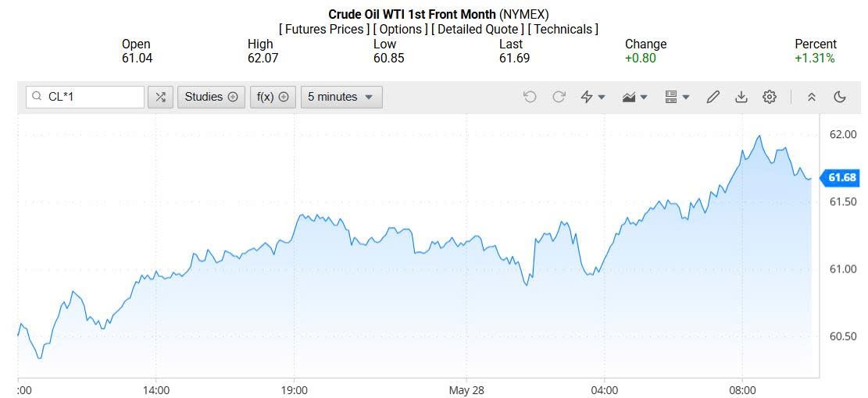Image resolution: width=868 pixels, height=398 pixels.
Task: Collapse the chart toolbar with double chevron
Action: (x=812, y=97)
